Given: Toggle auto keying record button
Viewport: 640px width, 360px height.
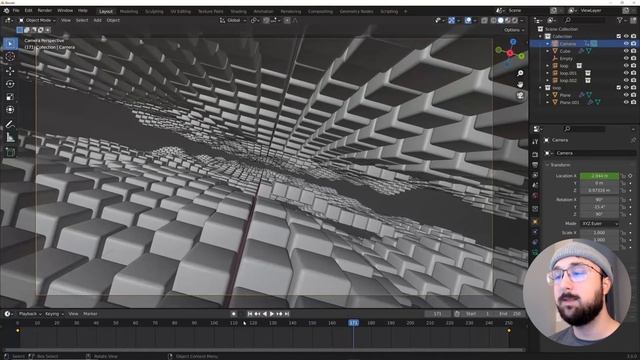Looking at the screenshot, I should [x=233, y=314].
